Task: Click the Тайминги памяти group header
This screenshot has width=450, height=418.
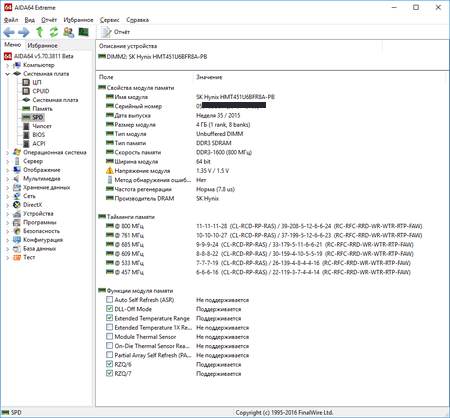Action: (x=127, y=217)
